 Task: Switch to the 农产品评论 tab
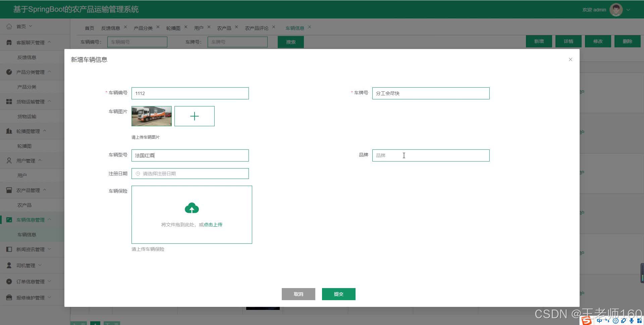257,28
